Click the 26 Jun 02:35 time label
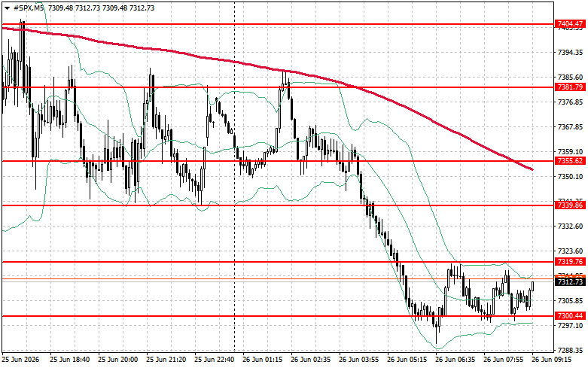The width and height of the screenshot is (588, 368). click(310, 360)
